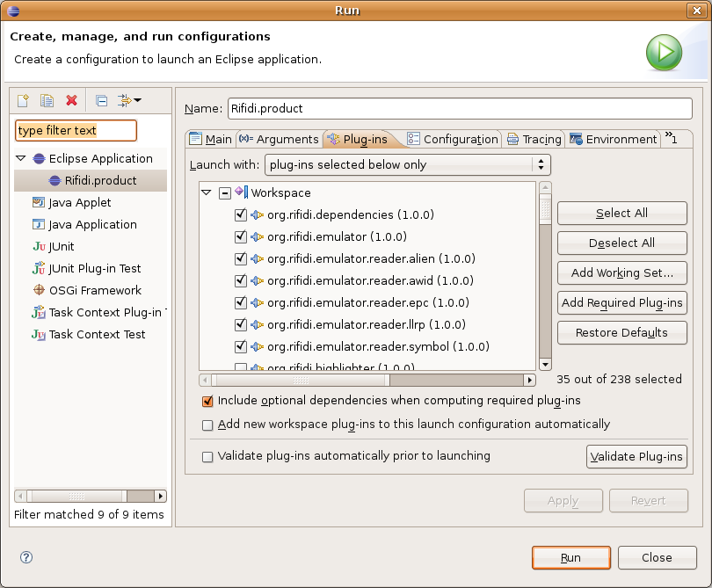This screenshot has width=712, height=588.
Task: Delete selected launch configuration with red X
Action: point(71,100)
